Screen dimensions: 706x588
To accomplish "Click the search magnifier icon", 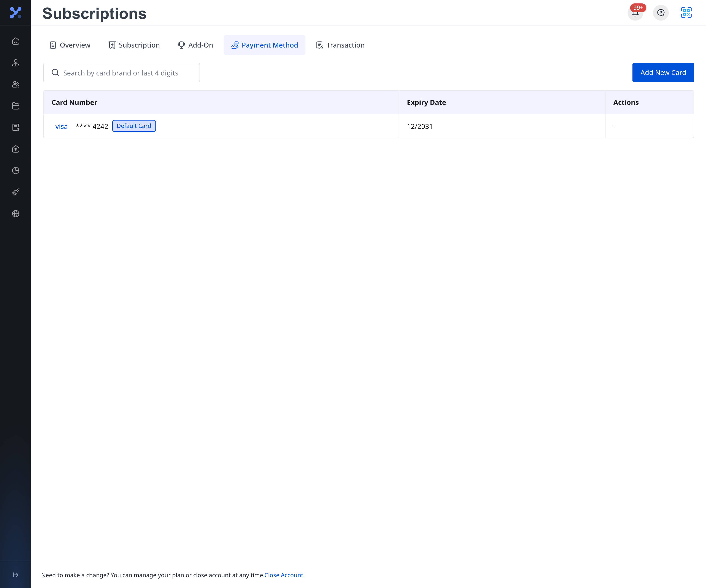I will pyautogui.click(x=55, y=73).
